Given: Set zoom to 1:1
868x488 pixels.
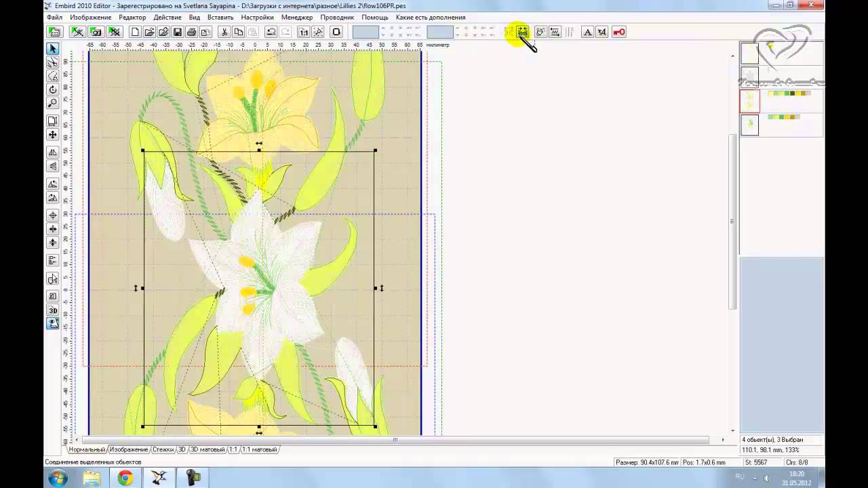Looking at the screenshot, I should [x=304, y=32].
